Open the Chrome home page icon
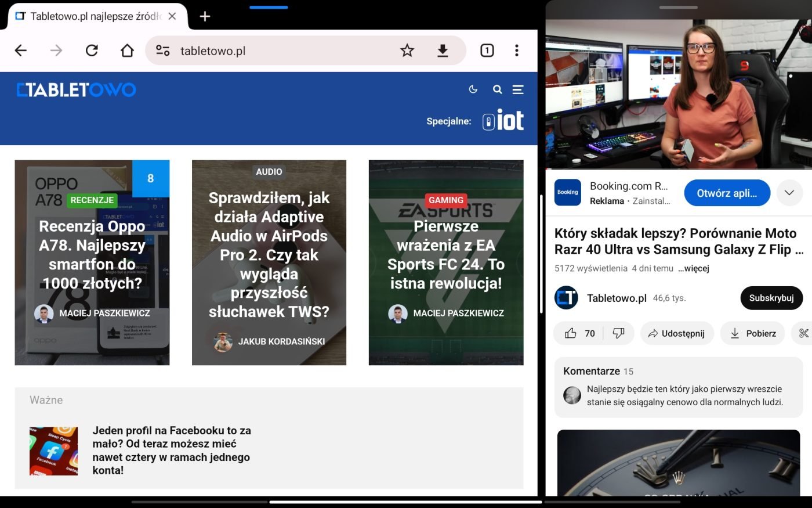This screenshot has height=508, width=812. coord(127,51)
